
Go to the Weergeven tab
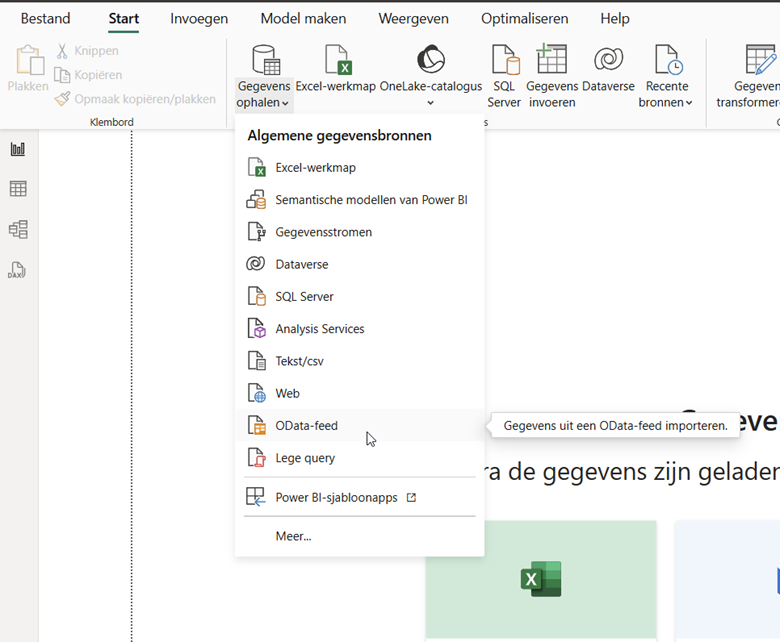point(413,18)
